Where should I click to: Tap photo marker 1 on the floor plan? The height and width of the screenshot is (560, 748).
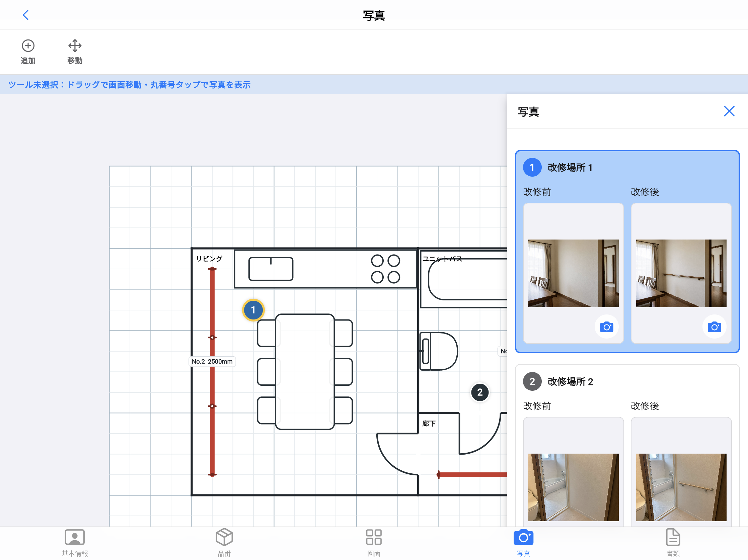click(253, 310)
